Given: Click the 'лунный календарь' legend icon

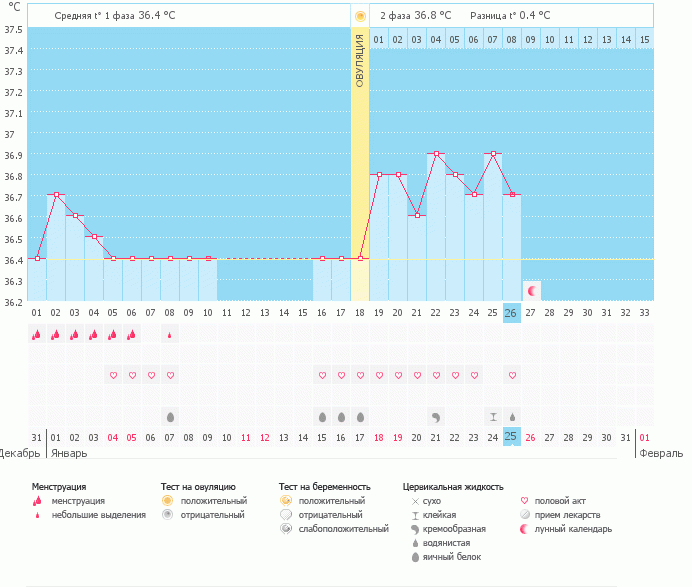Looking at the screenshot, I should [524, 528].
